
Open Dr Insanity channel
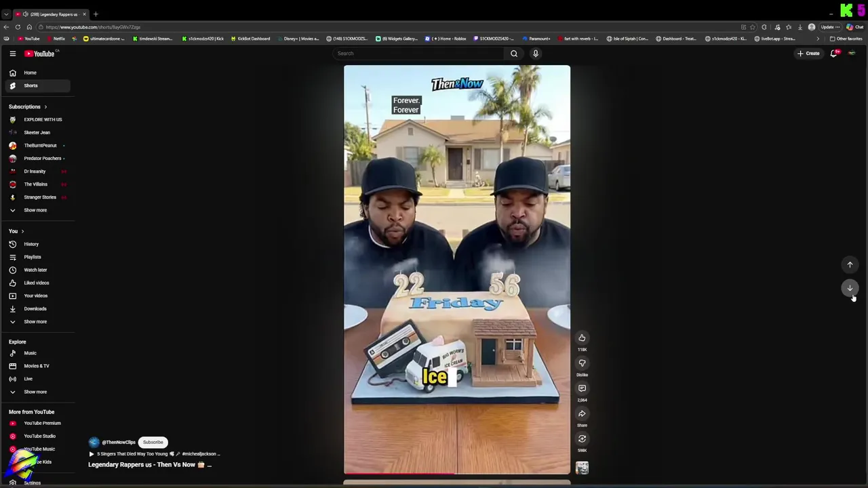pyautogui.click(x=38, y=171)
